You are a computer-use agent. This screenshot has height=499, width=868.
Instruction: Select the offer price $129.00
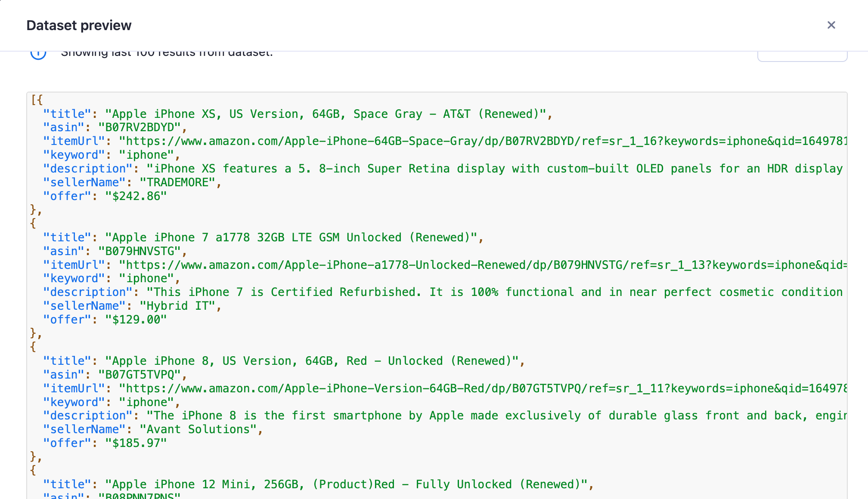click(x=136, y=319)
